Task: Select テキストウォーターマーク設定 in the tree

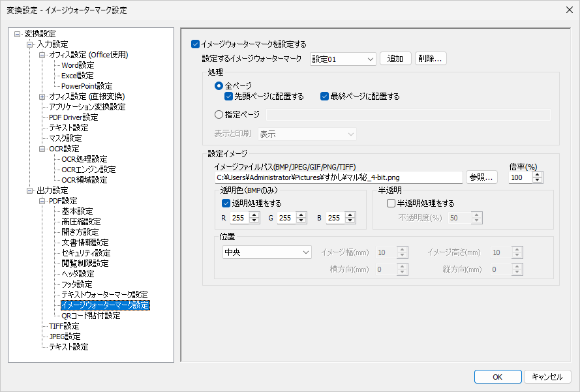Action: [x=104, y=295]
